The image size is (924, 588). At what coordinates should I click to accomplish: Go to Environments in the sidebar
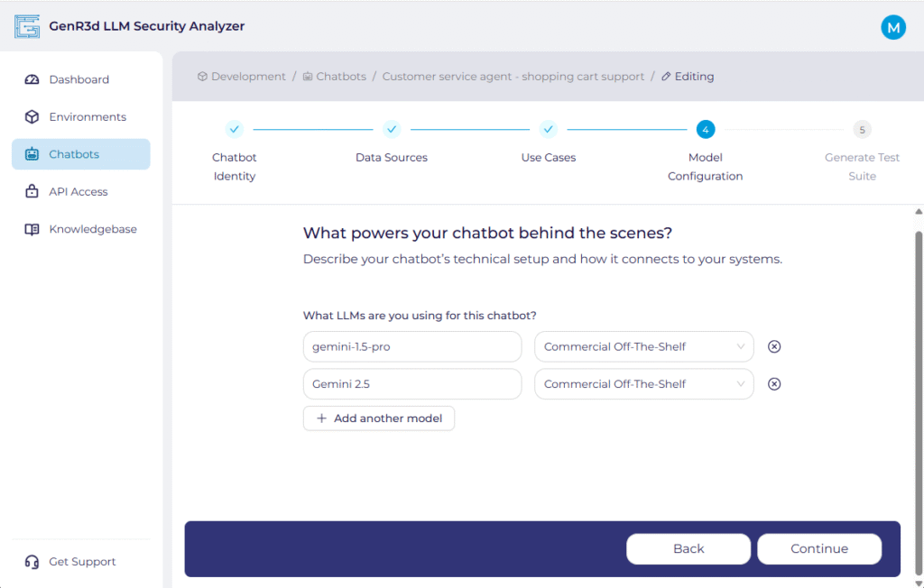click(88, 117)
